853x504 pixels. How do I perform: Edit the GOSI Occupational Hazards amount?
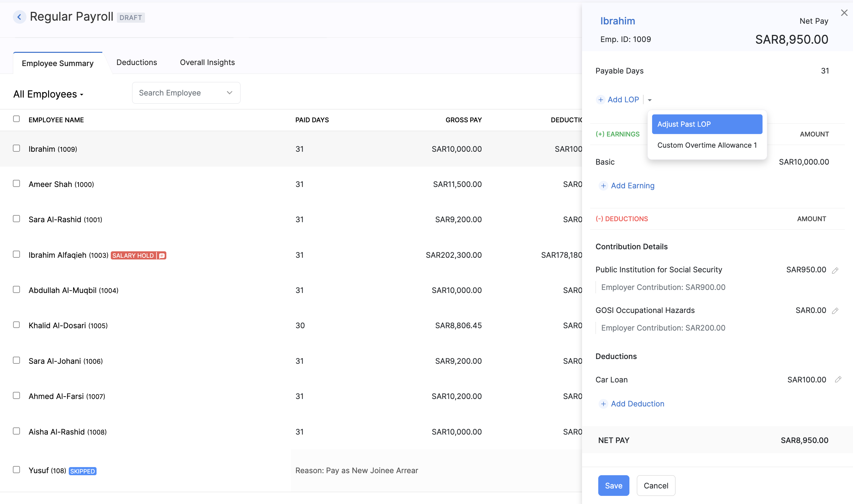coord(836,310)
